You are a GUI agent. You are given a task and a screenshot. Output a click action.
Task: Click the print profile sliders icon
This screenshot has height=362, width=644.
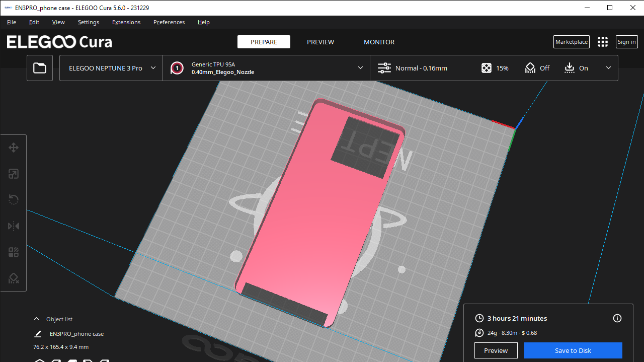pyautogui.click(x=384, y=68)
